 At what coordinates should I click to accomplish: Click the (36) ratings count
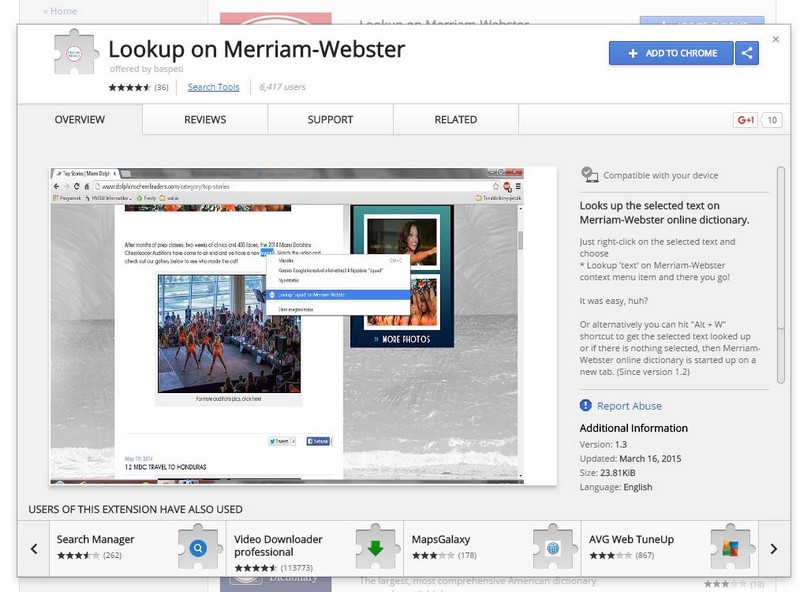pyautogui.click(x=161, y=87)
